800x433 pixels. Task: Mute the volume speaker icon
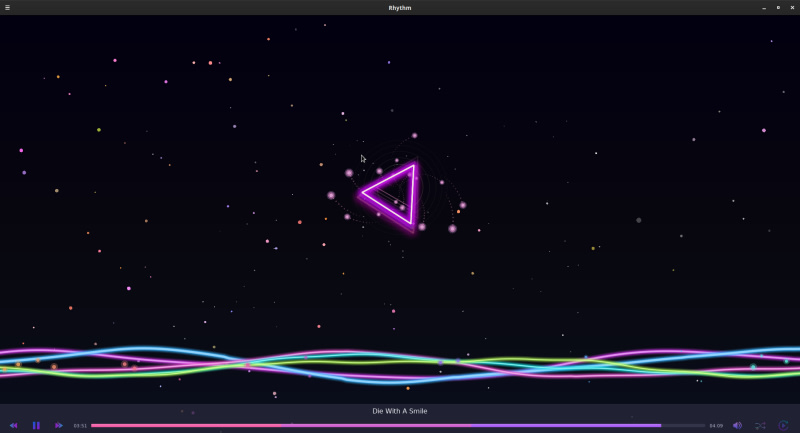737,425
